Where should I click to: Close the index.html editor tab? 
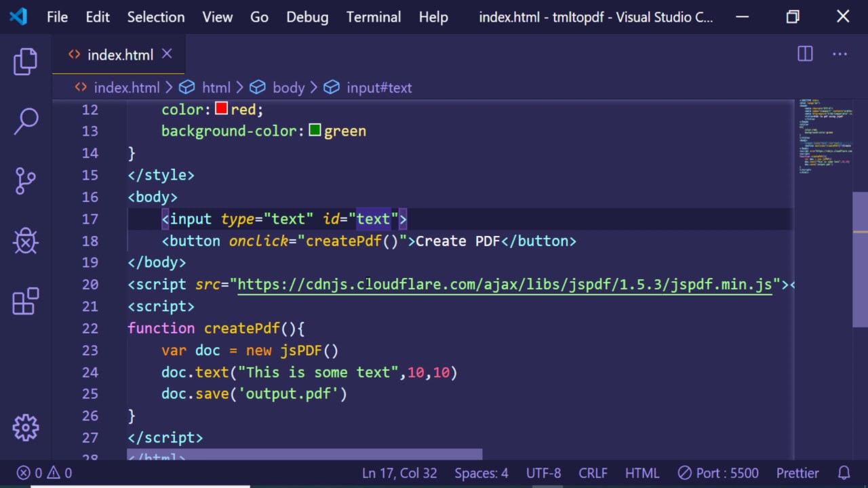[x=167, y=54]
